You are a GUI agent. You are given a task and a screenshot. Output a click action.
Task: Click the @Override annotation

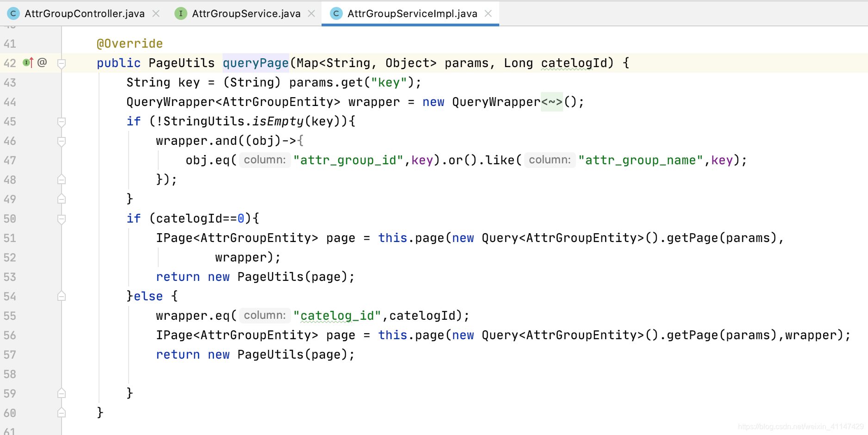[x=130, y=43]
